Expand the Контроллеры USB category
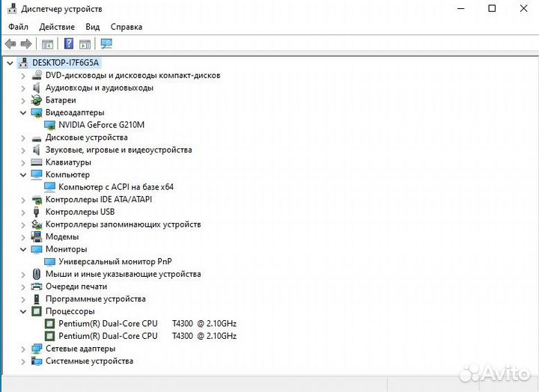539x392 pixels. (x=23, y=212)
